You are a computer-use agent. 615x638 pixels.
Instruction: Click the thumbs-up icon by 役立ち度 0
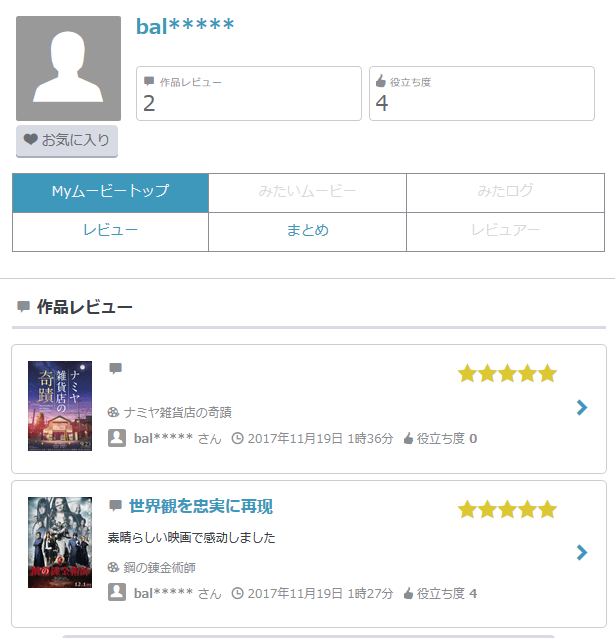408,438
